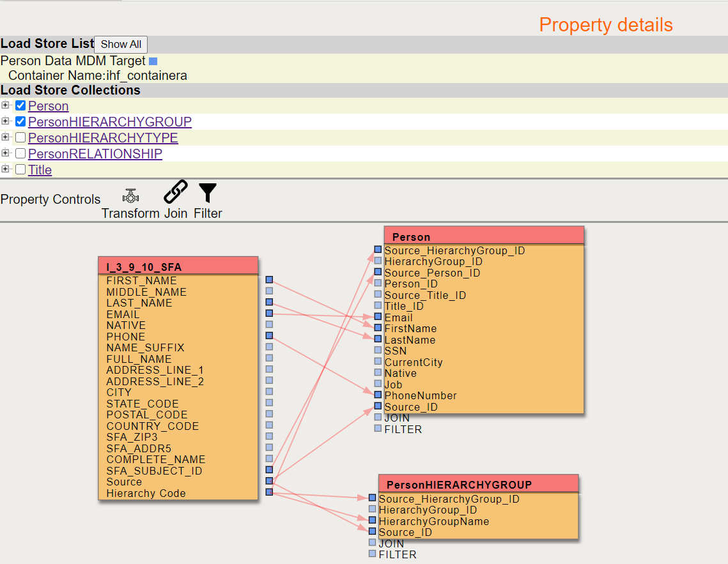Screen dimensions: 728x564
Task: Expand the PersonHIERARCHYGROUP node
Action: click(x=5, y=121)
